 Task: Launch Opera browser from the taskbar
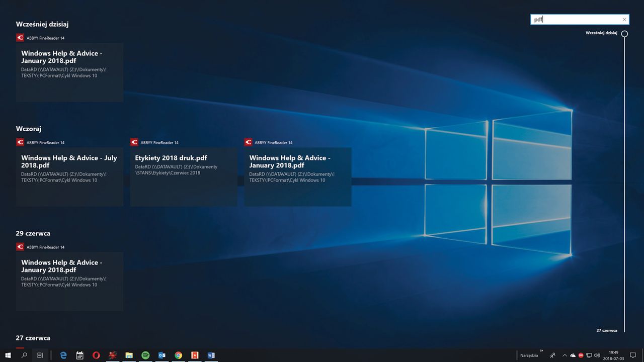pos(96,355)
